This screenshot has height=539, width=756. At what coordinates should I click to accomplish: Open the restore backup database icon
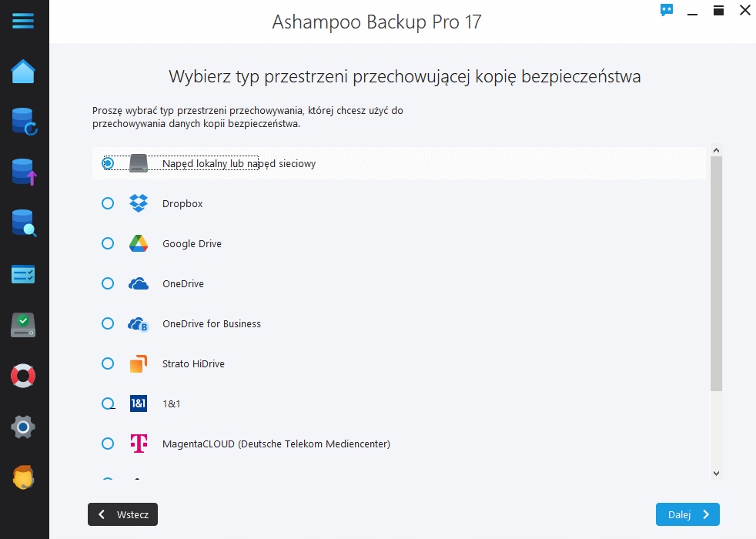tap(24, 122)
